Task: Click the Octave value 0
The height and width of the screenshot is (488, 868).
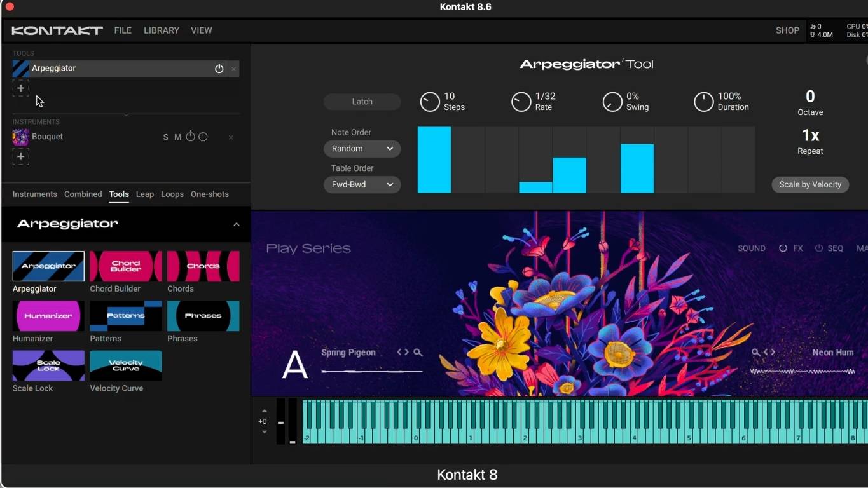Action: 810,97
